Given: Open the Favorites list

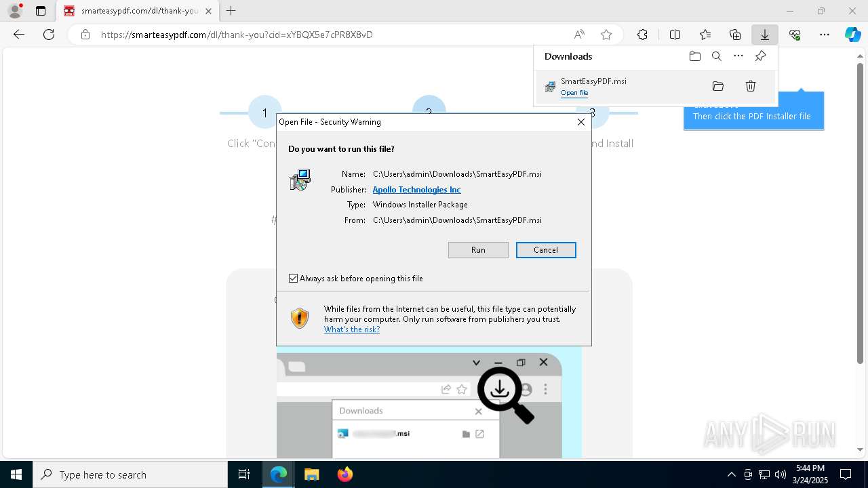Looking at the screenshot, I should (x=705, y=35).
